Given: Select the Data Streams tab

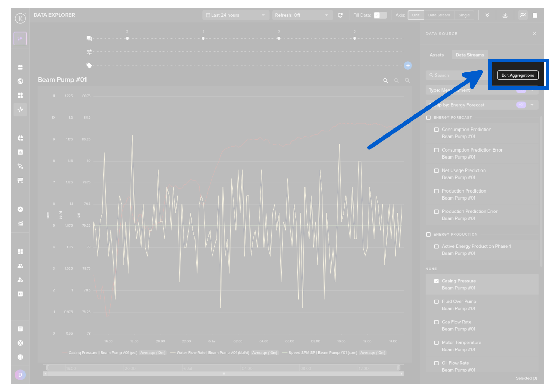Looking at the screenshot, I should click(x=470, y=55).
